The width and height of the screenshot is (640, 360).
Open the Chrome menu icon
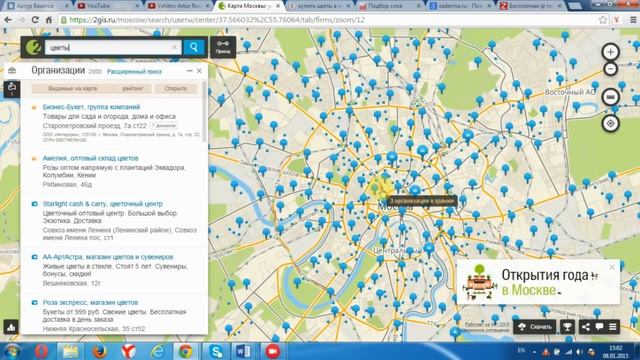633,20
